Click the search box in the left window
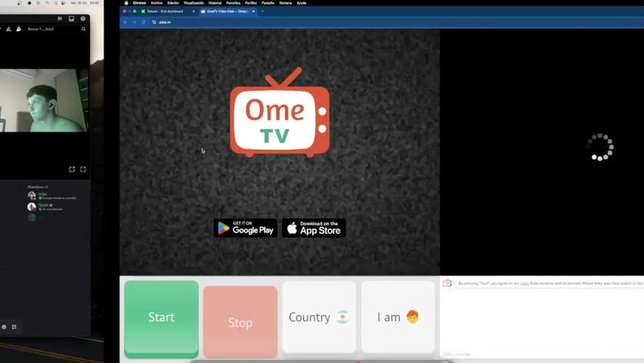This screenshot has height=363, width=644. tap(56, 29)
